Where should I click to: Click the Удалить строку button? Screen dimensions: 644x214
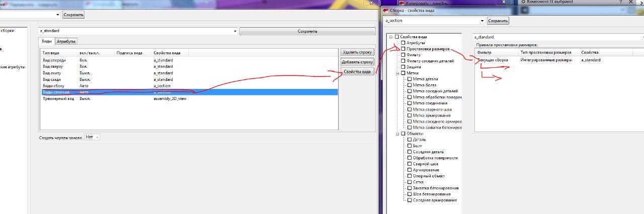(x=357, y=52)
